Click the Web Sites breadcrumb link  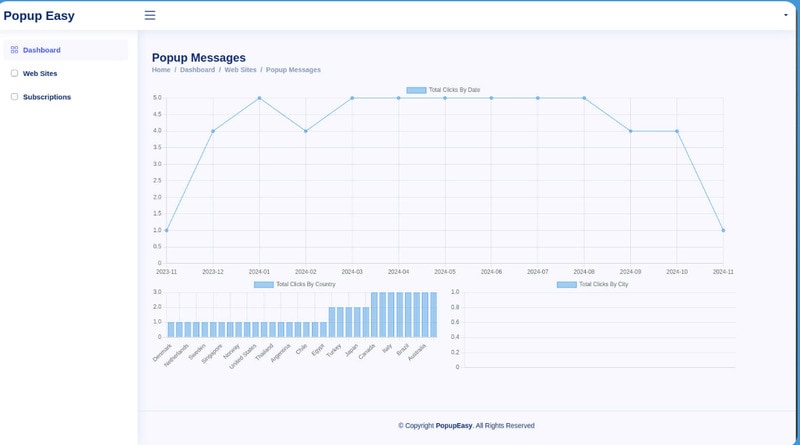(240, 70)
